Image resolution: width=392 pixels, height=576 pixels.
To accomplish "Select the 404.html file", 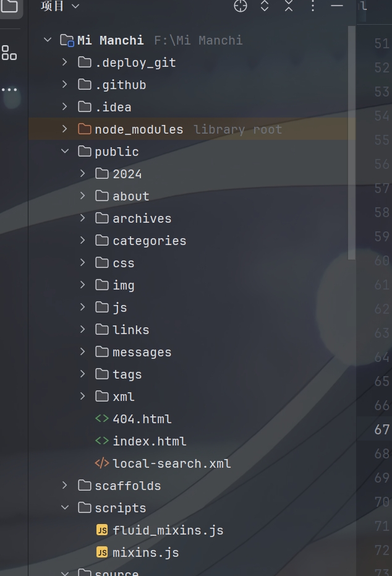I will [x=142, y=419].
